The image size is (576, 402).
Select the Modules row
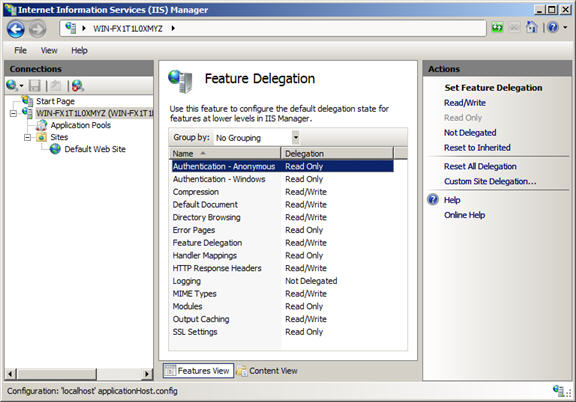(282, 306)
